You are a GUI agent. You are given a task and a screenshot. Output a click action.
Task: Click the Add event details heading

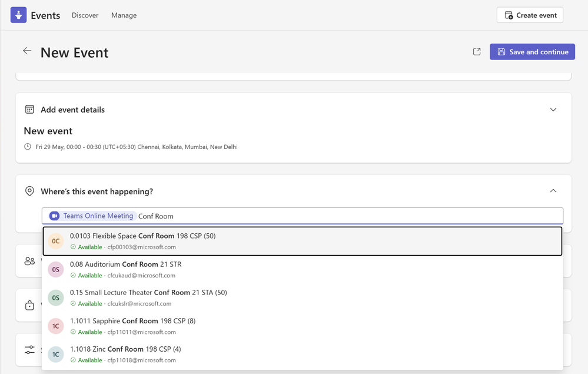73,110
